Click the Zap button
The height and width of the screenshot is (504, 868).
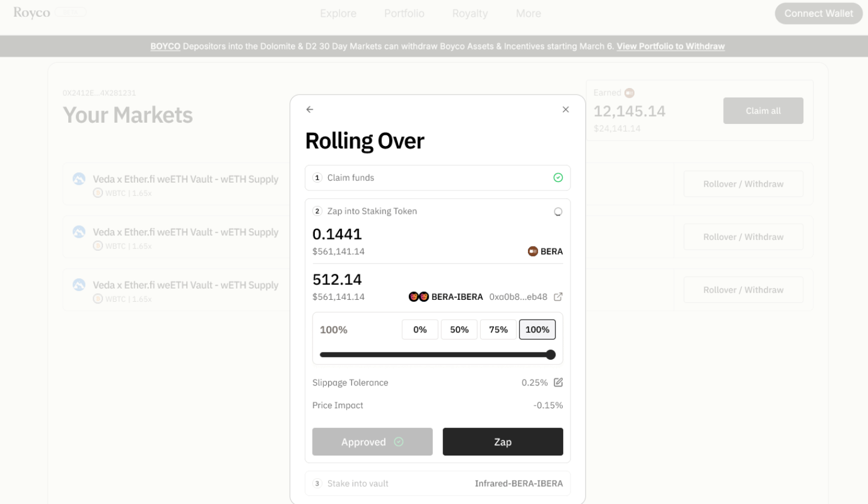[x=503, y=442]
